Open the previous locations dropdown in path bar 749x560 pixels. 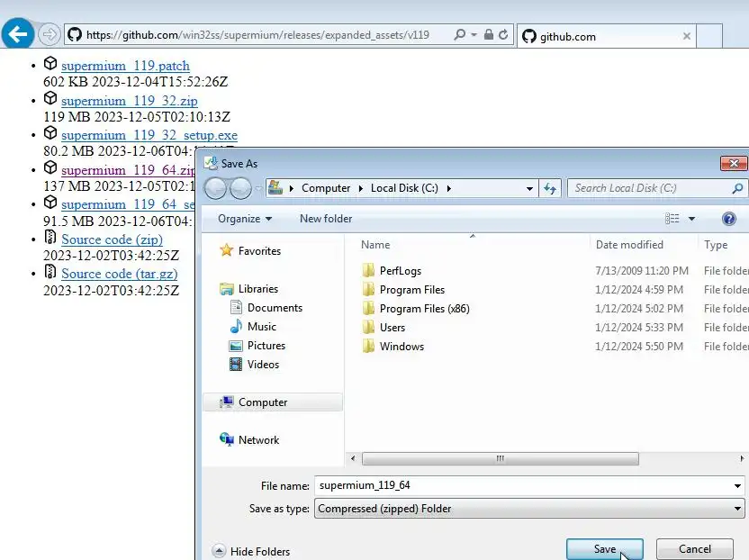pyautogui.click(x=529, y=189)
